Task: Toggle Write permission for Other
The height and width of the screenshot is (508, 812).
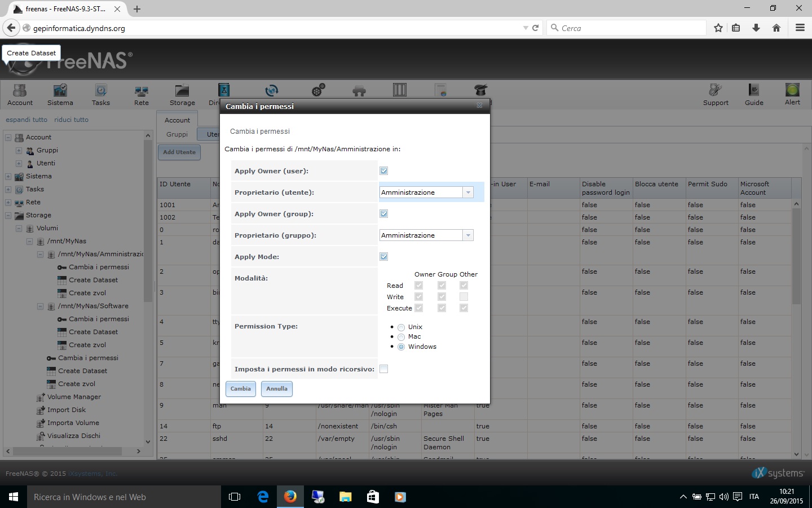Action: tap(464, 297)
